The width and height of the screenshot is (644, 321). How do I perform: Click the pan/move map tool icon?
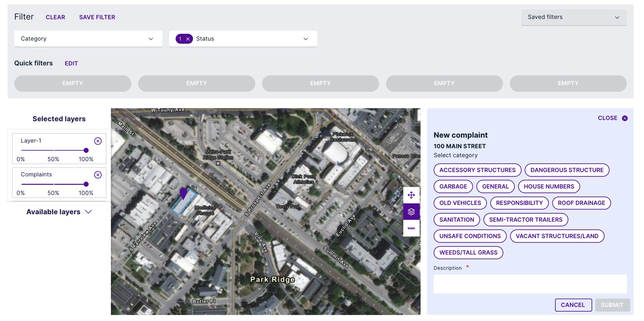click(x=411, y=195)
